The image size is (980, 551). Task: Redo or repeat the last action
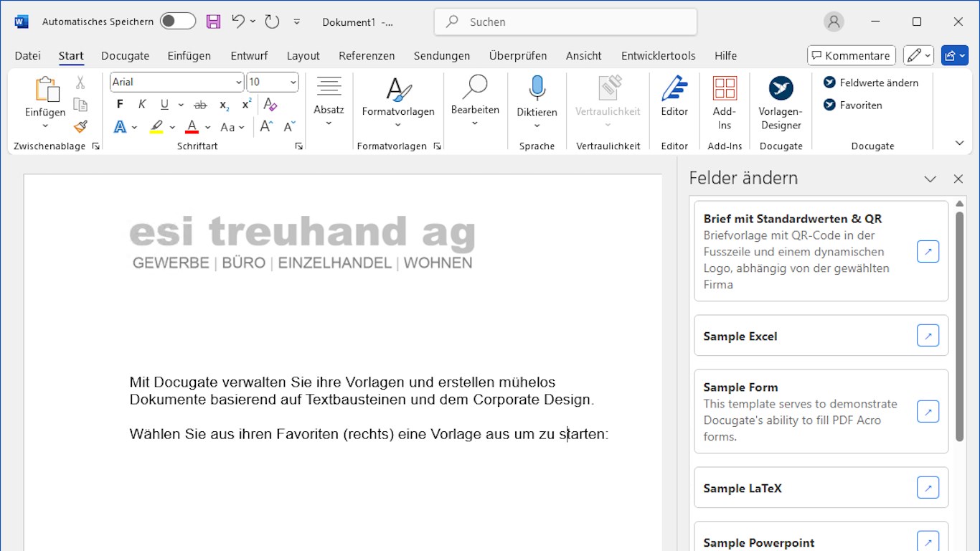(272, 22)
